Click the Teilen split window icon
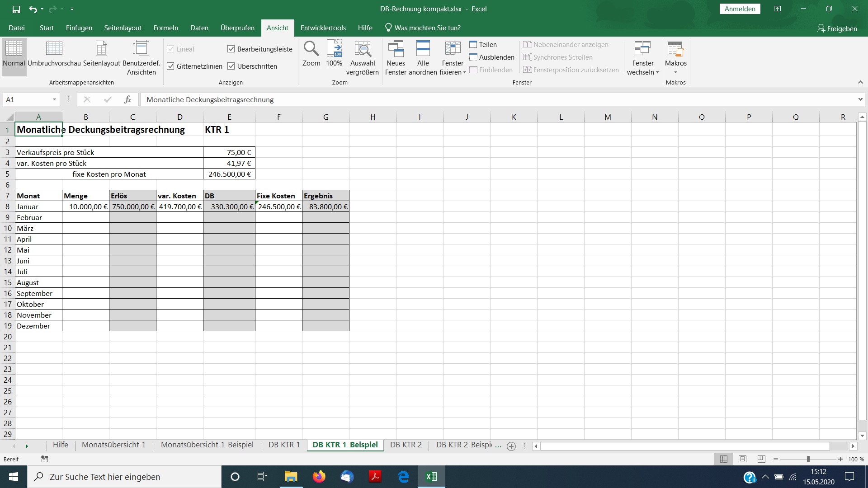Screen dimensions: 868x488 (473, 44)
